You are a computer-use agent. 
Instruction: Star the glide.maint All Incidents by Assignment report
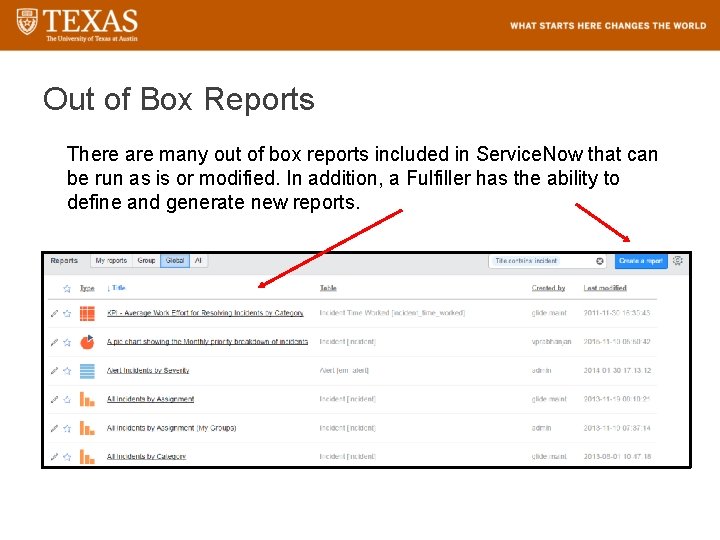click(x=67, y=399)
